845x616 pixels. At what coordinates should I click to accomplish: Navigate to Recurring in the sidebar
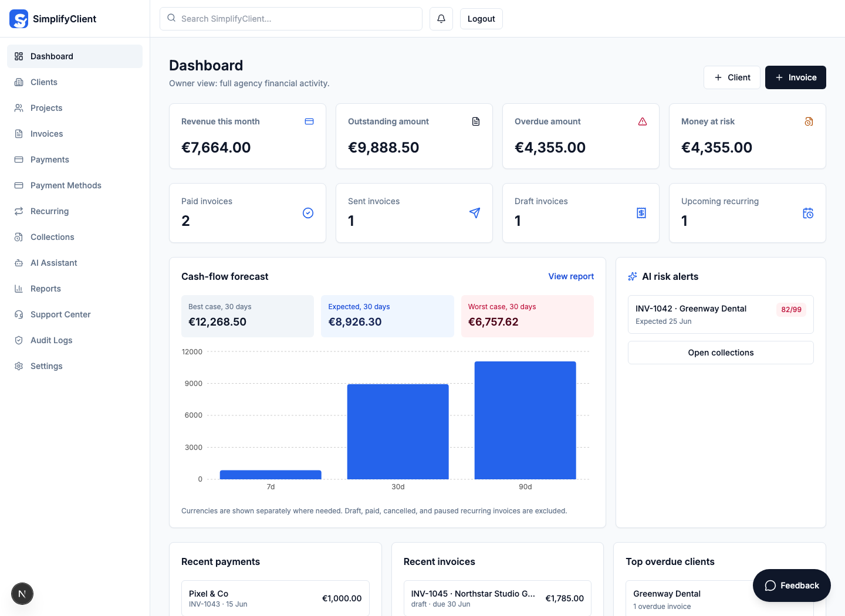[75, 211]
